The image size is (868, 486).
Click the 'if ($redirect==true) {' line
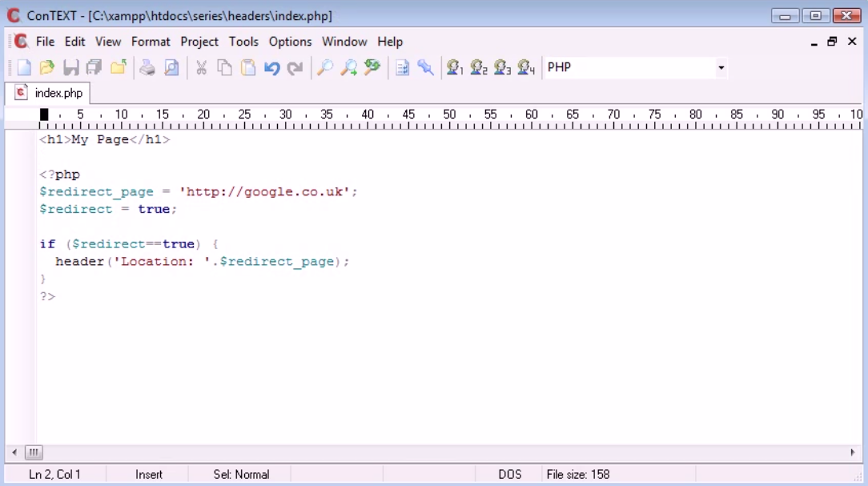[129, 244]
